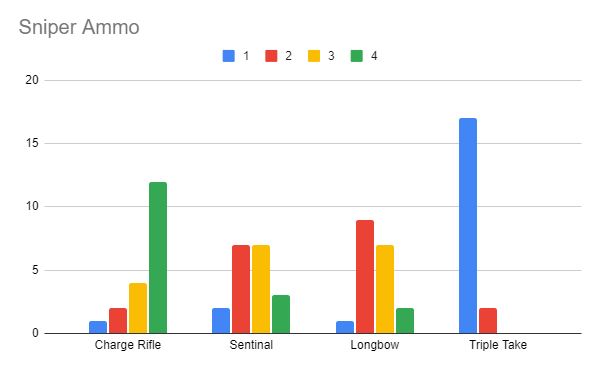Select the red Longbow bar

point(365,277)
